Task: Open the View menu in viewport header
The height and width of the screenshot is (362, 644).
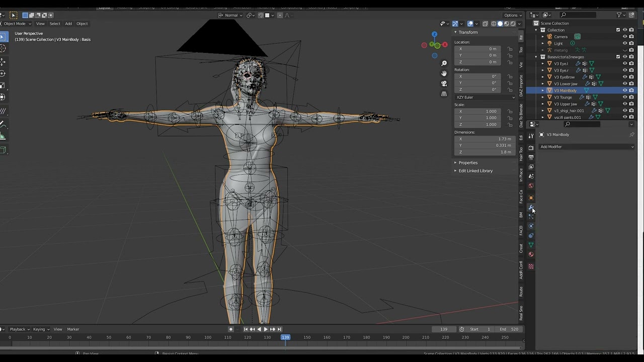Action: [x=40, y=24]
